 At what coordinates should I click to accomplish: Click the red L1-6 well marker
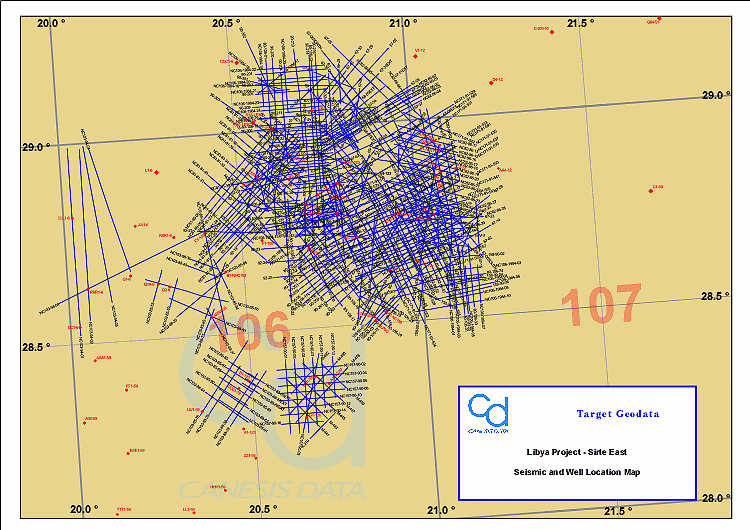[x=156, y=172]
